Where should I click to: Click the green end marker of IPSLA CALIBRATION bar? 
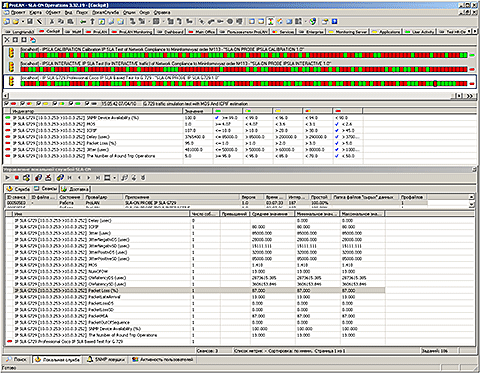[x=472, y=55]
